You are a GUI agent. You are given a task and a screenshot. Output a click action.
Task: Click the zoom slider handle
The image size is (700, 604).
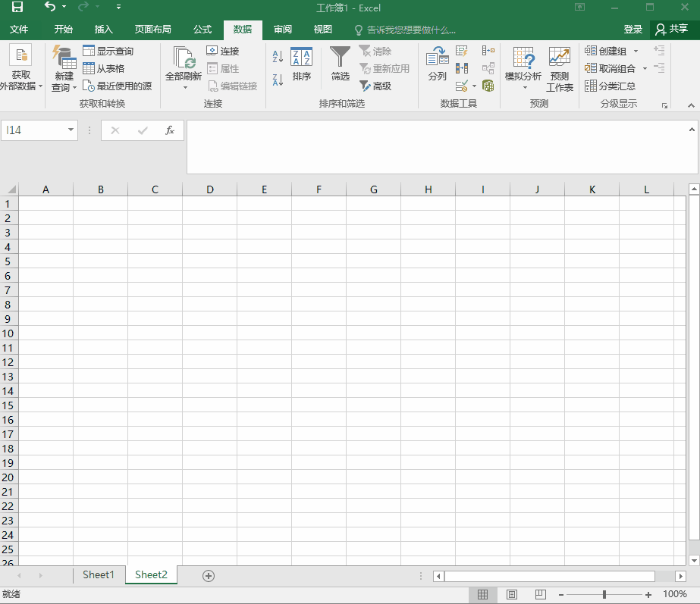(604, 595)
